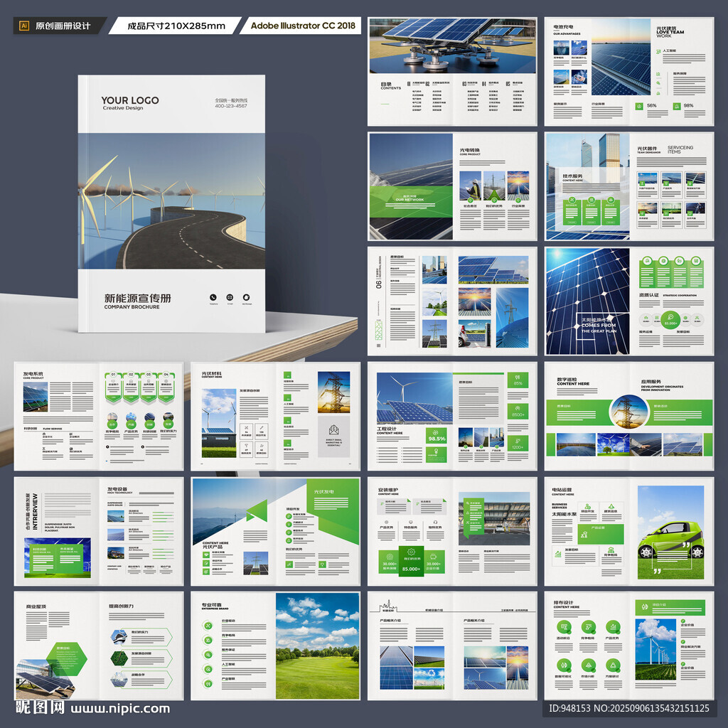Click the orange Ai Illustrator badge icon

point(24,26)
